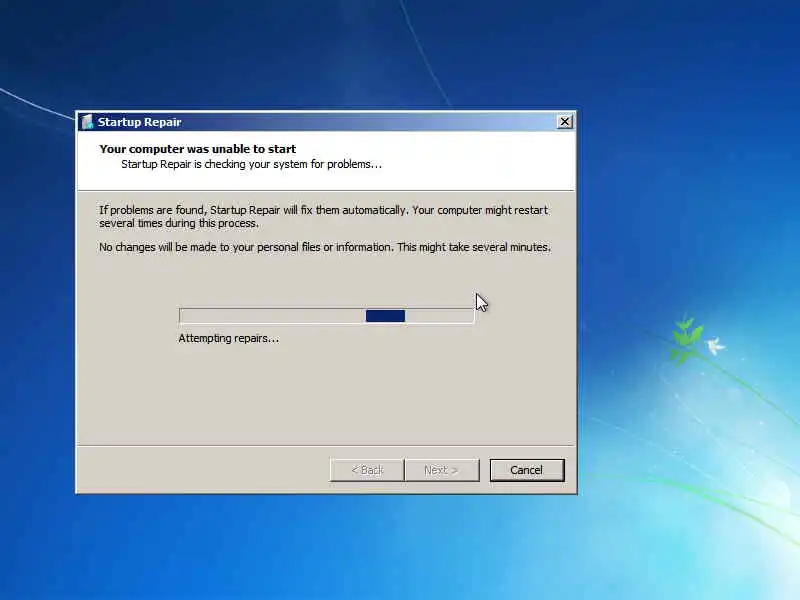
Task: Click the Startup Repair title bar icon
Action: 87,121
